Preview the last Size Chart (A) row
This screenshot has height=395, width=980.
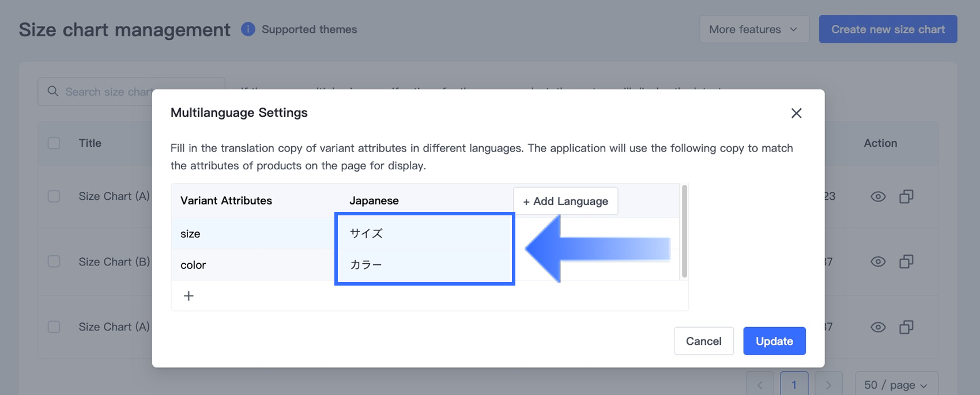pos(878,327)
